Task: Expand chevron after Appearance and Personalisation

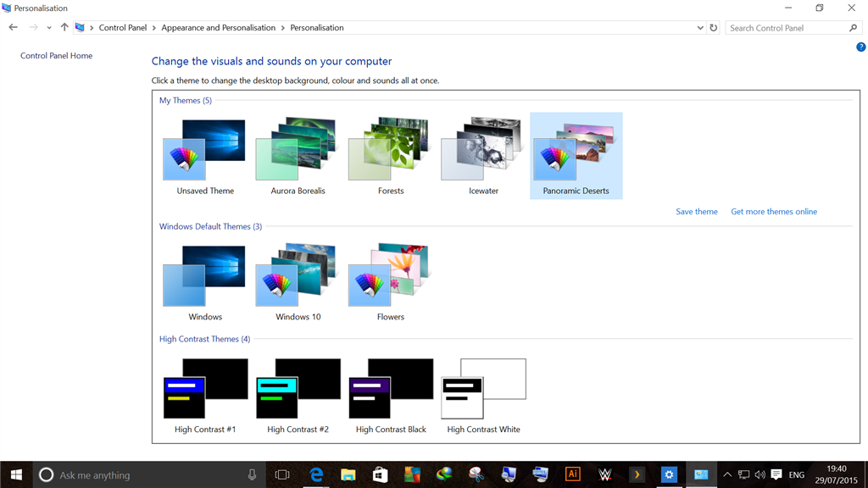Action: pos(283,28)
